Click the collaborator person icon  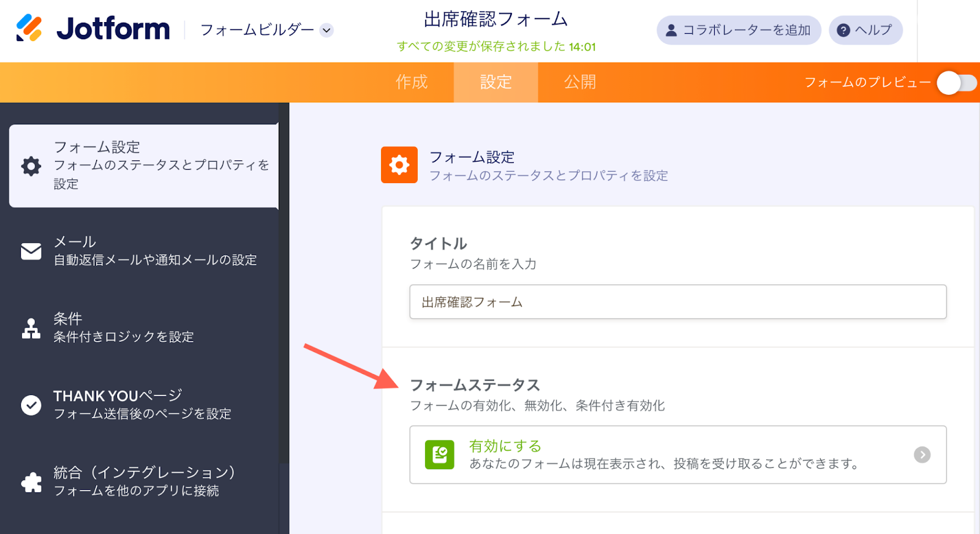[x=671, y=30]
